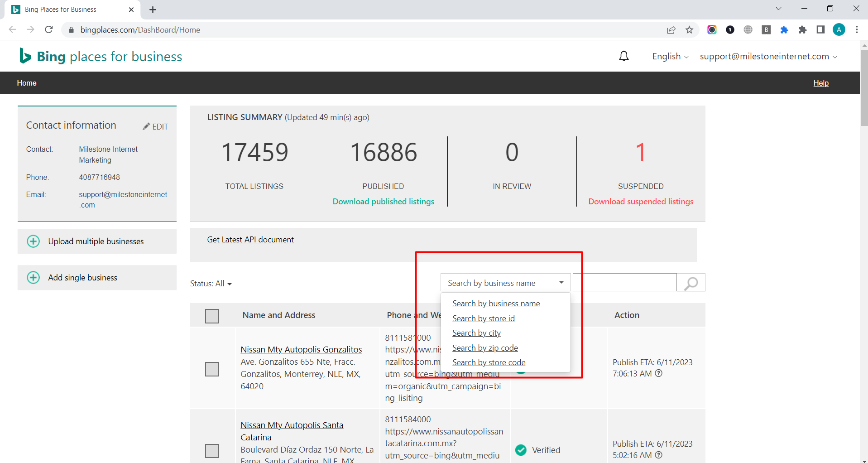This screenshot has height=463, width=868.
Task: Click the browser back arrow
Action: click(12, 30)
